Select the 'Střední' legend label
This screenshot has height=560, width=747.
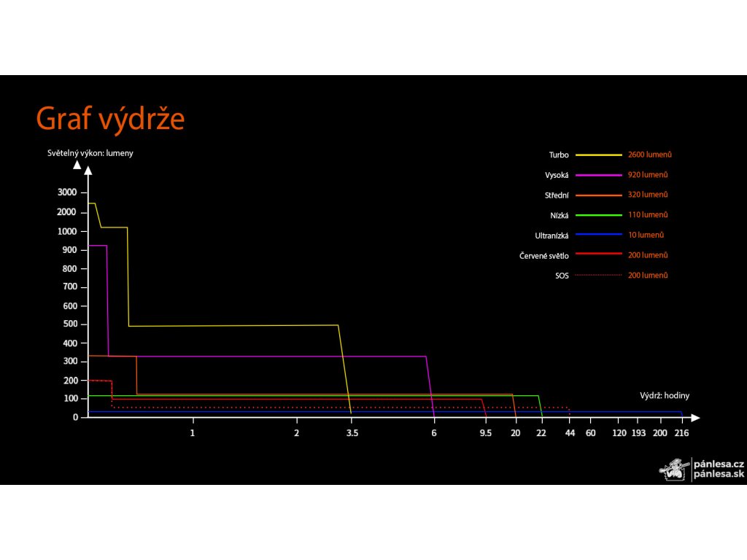(x=557, y=195)
